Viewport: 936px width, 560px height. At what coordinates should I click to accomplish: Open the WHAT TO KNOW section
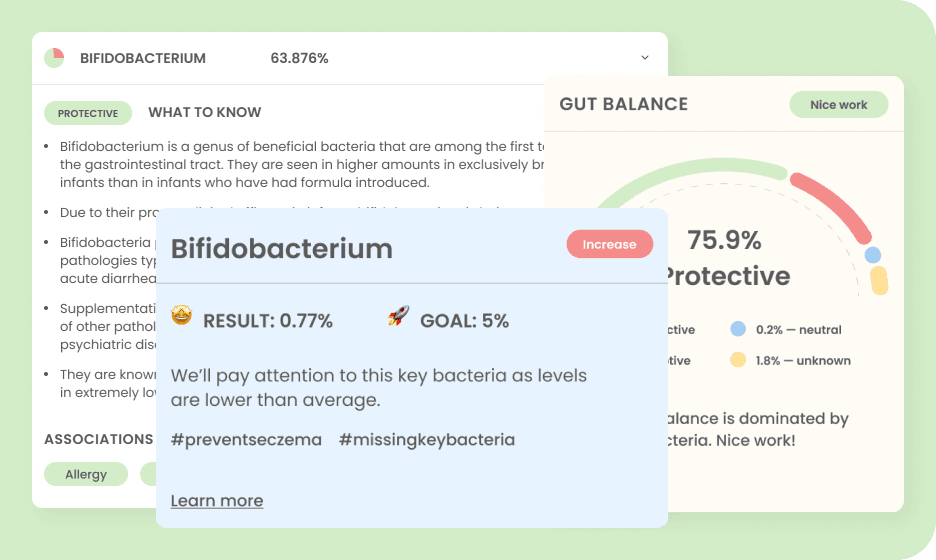[x=205, y=112]
